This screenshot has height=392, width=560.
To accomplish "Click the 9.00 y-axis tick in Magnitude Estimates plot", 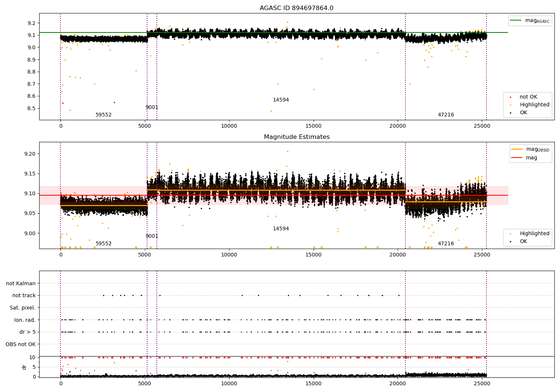I will click(30, 233).
